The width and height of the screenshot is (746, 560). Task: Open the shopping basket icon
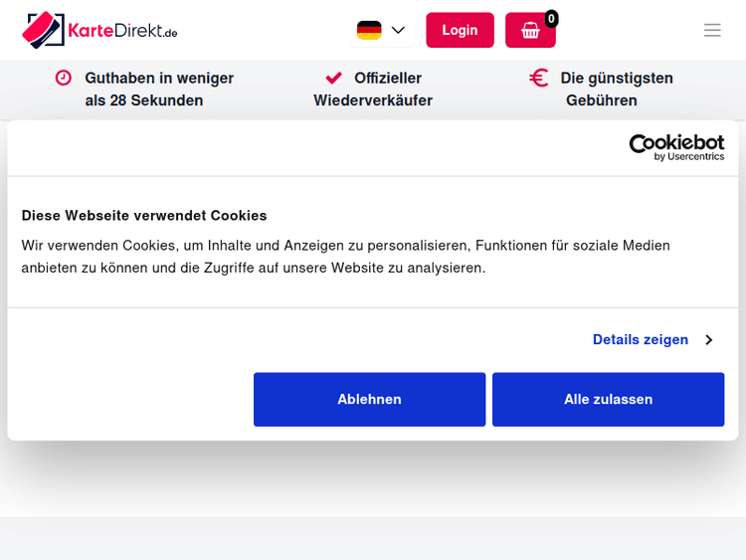pyautogui.click(x=530, y=31)
